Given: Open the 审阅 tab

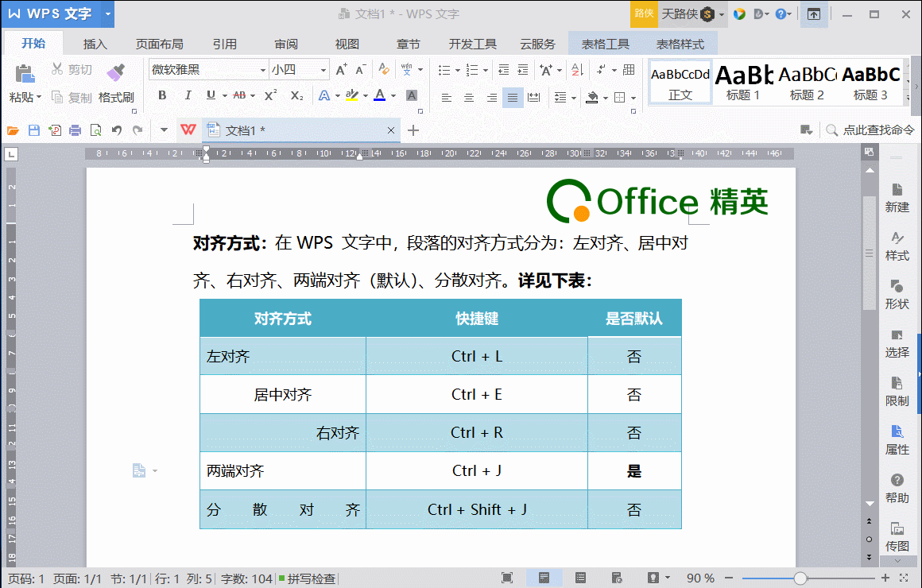Looking at the screenshot, I should tap(286, 44).
